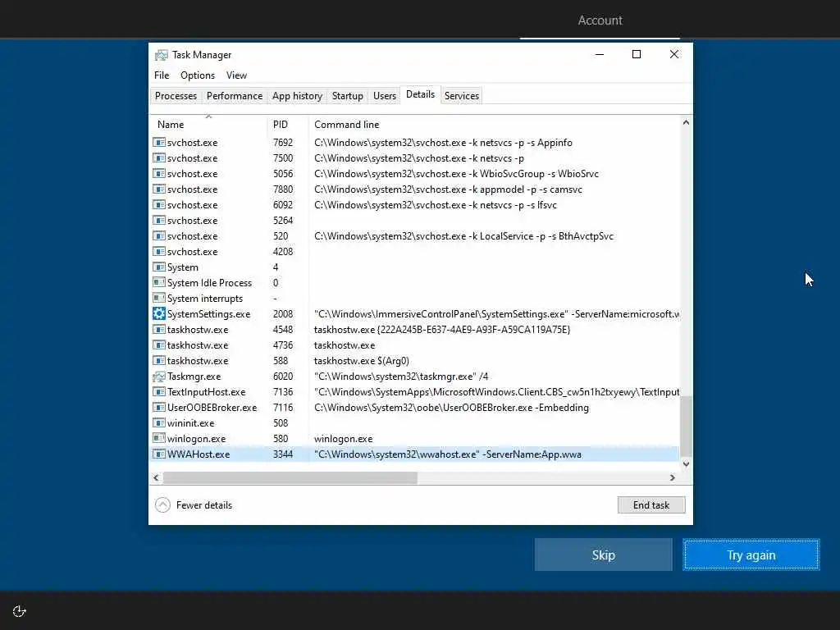Collapse Task Manager with Fewer details arrow
This screenshot has width=840, height=630.
(x=163, y=505)
